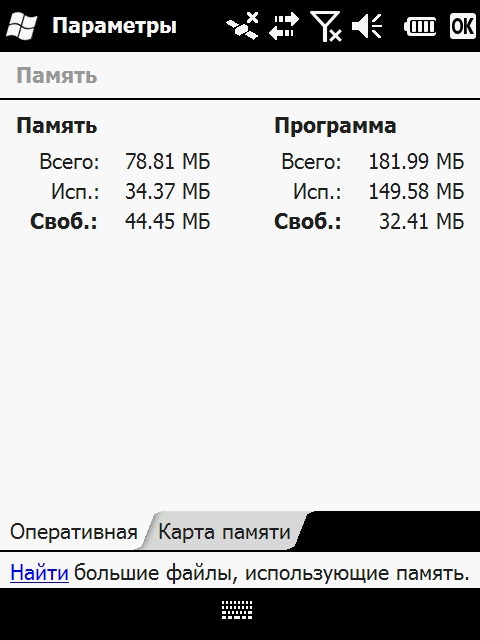This screenshot has width=480, height=640.
Task: Open the data connectivity arrows icon
Action: point(284,26)
